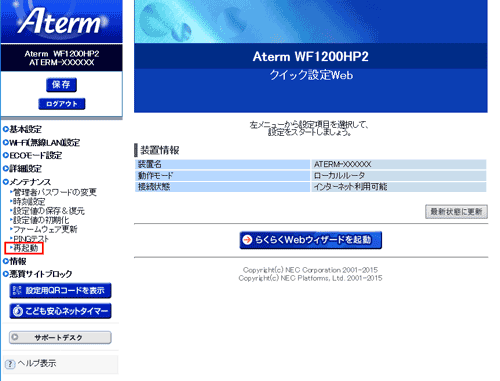
Task: Refresh with the 最新状態に更新 button
Action: [456, 212]
